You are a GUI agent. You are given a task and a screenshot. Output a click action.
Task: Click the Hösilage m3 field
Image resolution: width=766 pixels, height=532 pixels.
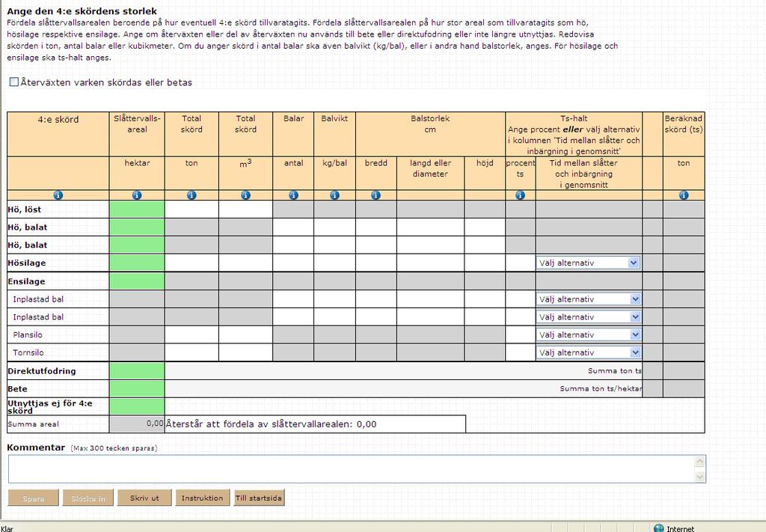click(245, 263)
